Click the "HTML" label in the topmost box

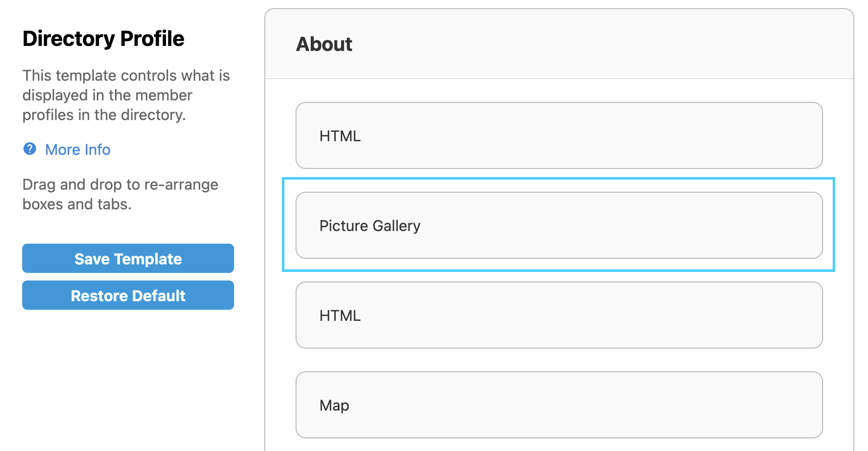(x=340, y=136)
